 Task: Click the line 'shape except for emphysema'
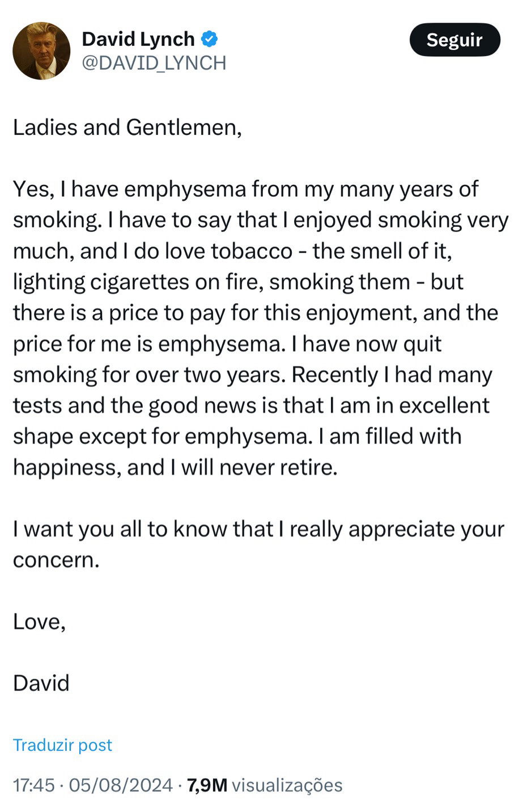pyautogui.click(x=237, y=437)
